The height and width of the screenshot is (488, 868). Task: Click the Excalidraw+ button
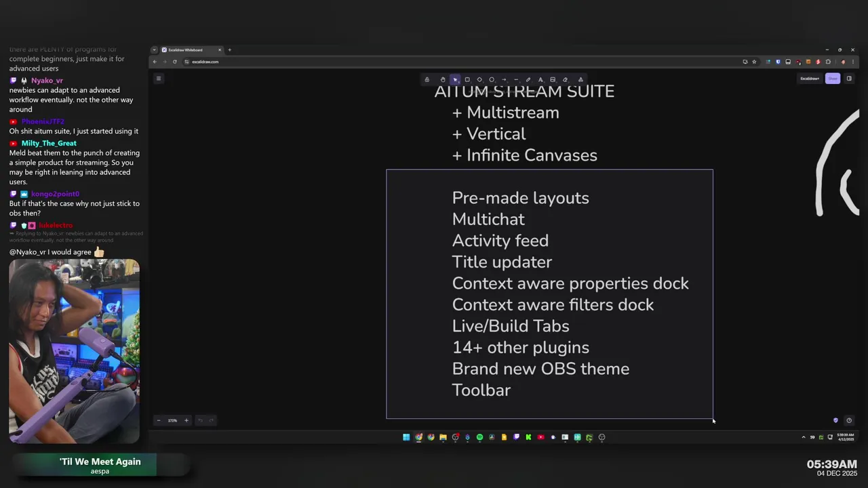click(x=810, y=79)
